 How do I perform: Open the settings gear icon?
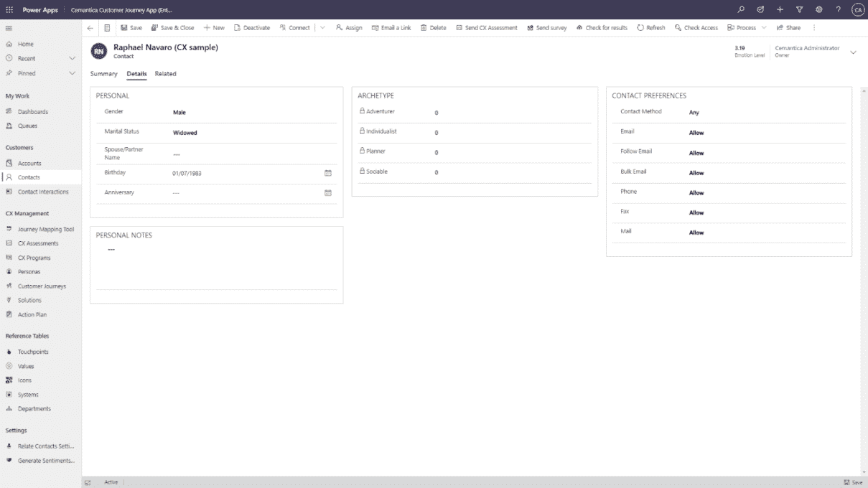(x=818, y=10)
